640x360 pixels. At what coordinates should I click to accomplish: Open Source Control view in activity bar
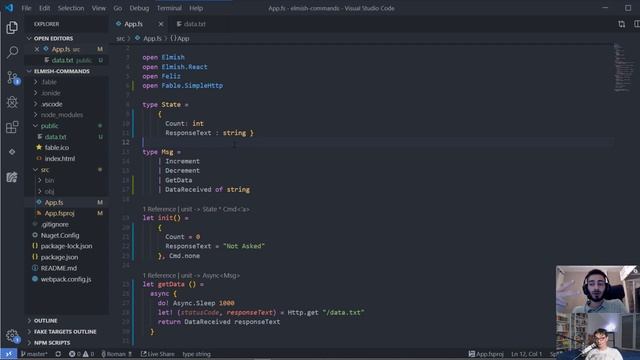point(13,77)
